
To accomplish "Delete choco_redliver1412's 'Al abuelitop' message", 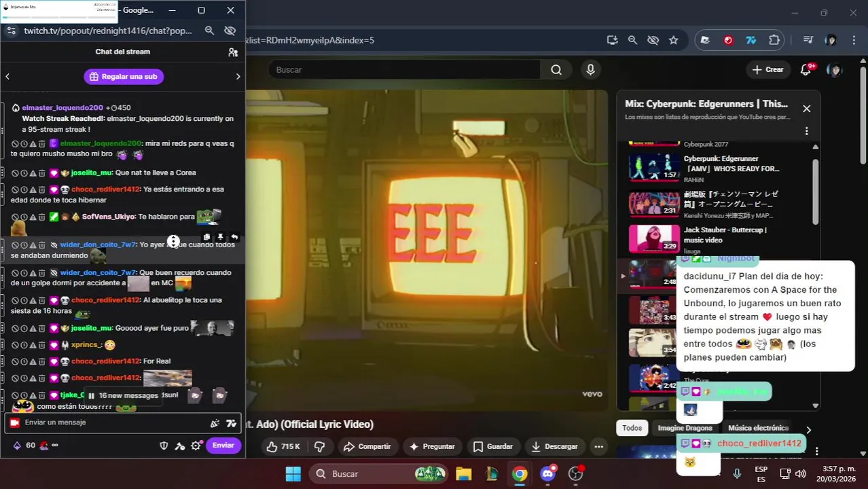I will [41, 301].
